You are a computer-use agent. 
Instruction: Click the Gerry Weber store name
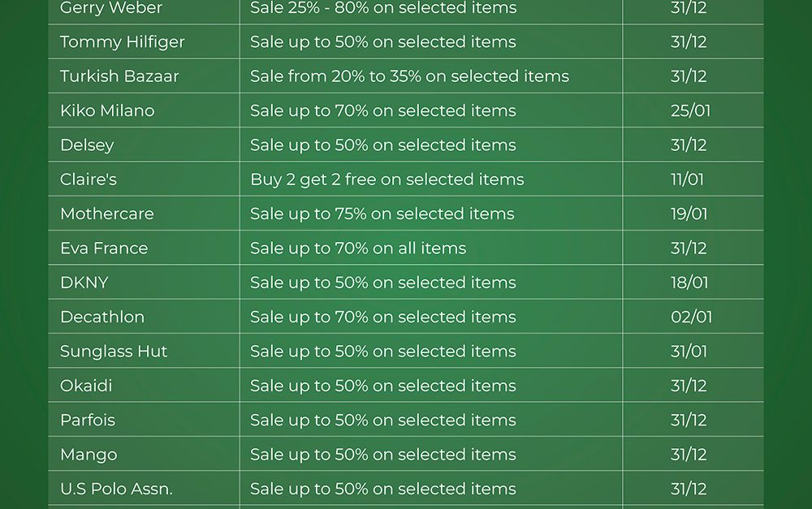(x=111, y=8)
